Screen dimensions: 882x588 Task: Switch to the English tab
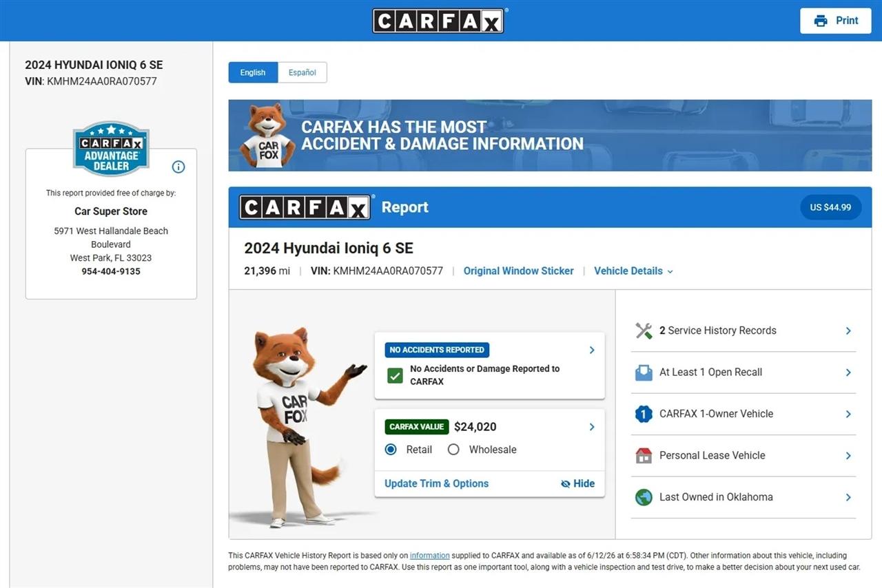[253, 72]
